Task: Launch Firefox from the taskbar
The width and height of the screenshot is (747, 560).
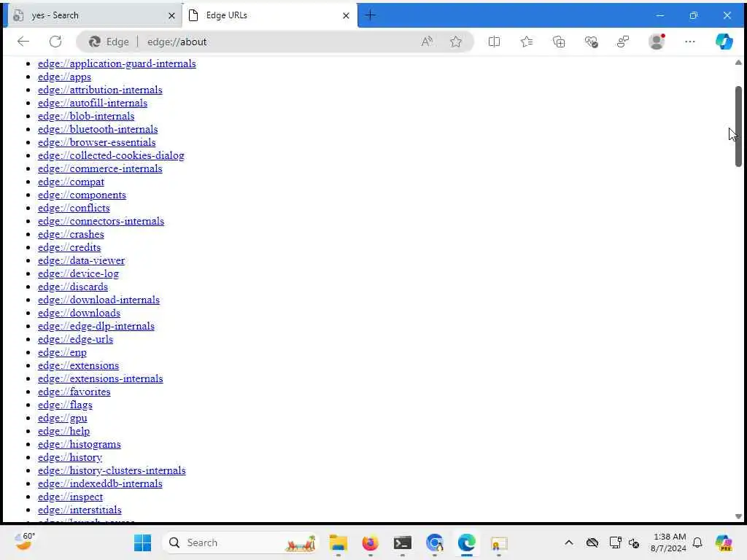Action: pyautogui.click(x=370, y=542)
